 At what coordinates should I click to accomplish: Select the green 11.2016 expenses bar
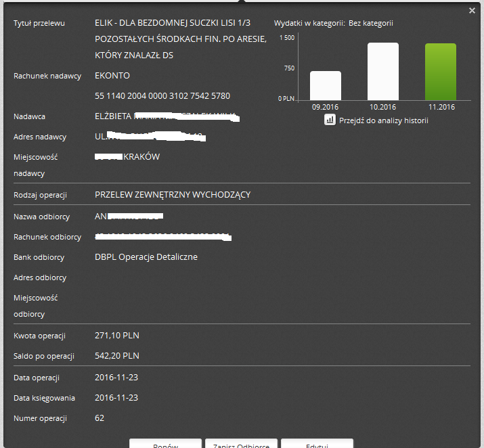pos(441,72)
